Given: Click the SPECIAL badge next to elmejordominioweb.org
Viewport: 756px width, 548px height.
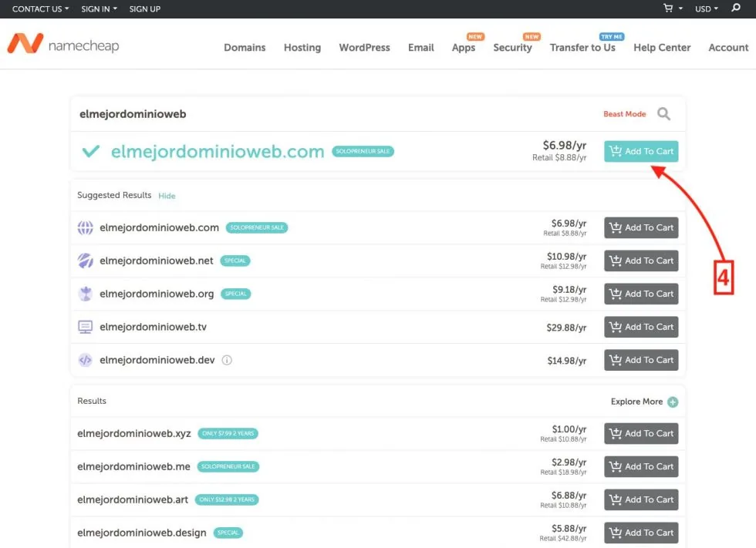Looking at the screenshot, I should click(x=236, y=294).
